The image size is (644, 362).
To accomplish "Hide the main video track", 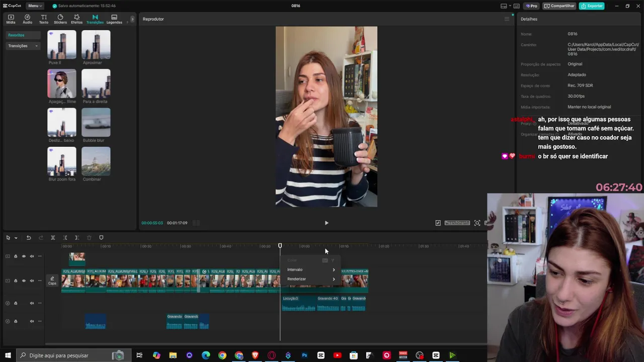I will [x=24, y=281].
